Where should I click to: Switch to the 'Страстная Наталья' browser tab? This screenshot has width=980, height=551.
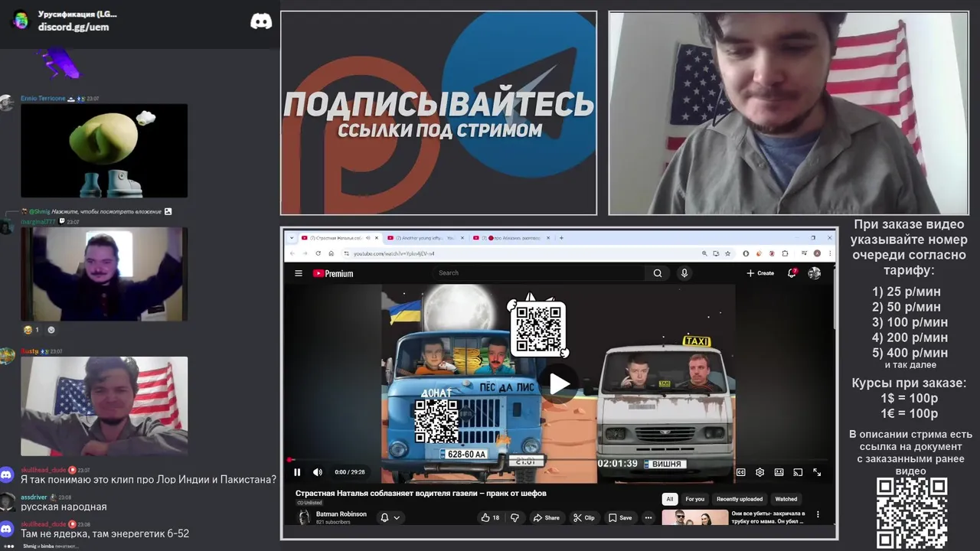[338, 238]
